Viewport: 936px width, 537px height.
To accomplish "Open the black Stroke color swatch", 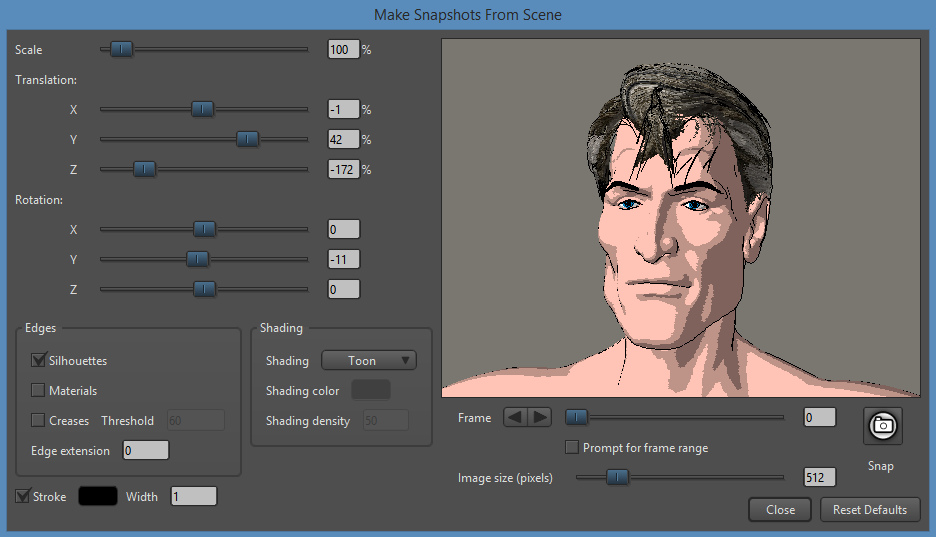I will [98, 495].
